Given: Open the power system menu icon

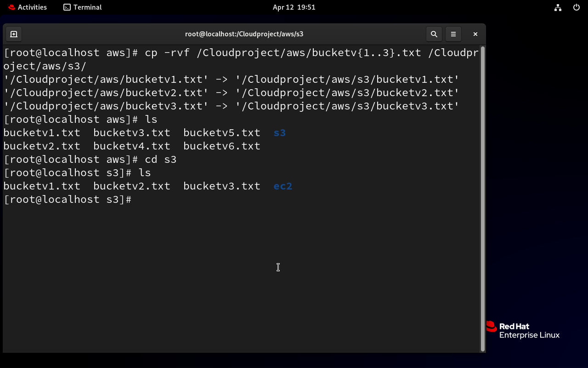Looking at the screenshot, I should (x=577, y=7).
